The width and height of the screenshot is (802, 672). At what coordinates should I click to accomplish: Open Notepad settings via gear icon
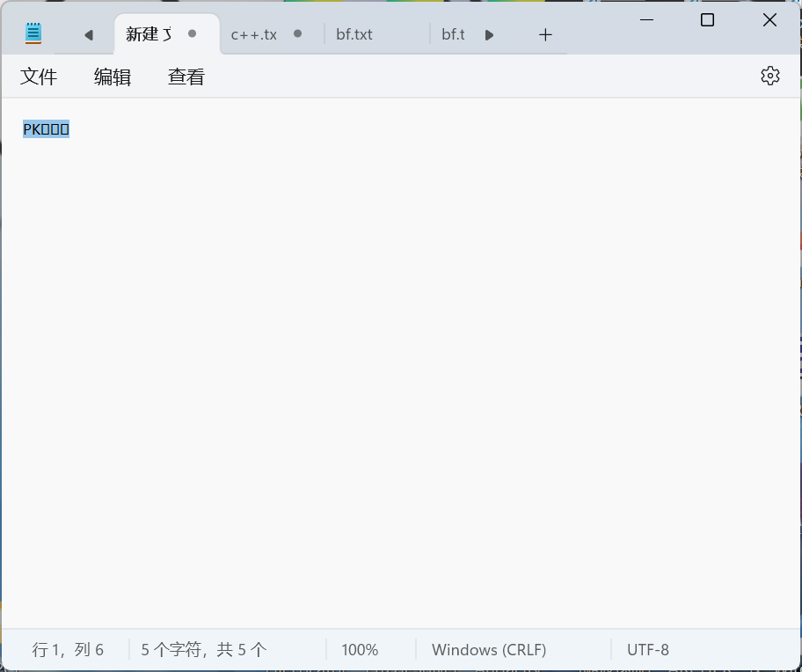pyautogui.click(x=770, y=76)
